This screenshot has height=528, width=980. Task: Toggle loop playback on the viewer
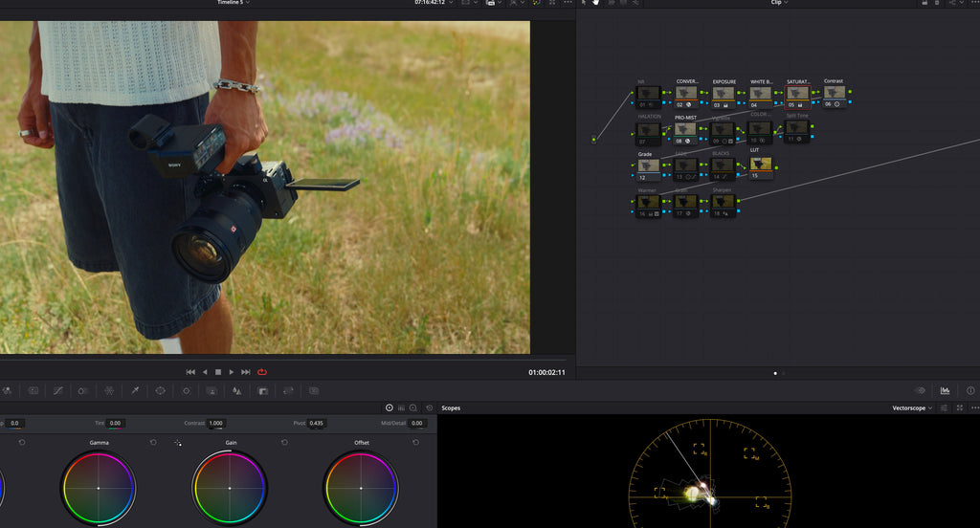(x=262, y=372)
